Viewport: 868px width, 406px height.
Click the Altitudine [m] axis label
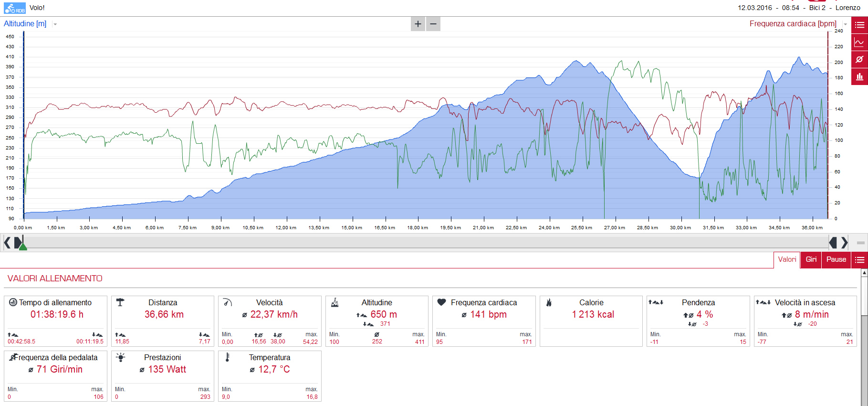[25, 23]
